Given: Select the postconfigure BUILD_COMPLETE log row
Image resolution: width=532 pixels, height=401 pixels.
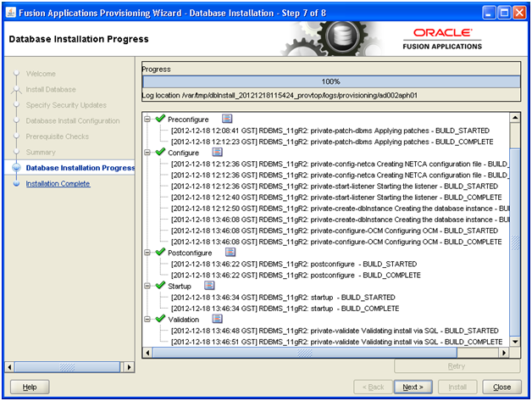Looking at the screenshot, I should tap(296, 275).
